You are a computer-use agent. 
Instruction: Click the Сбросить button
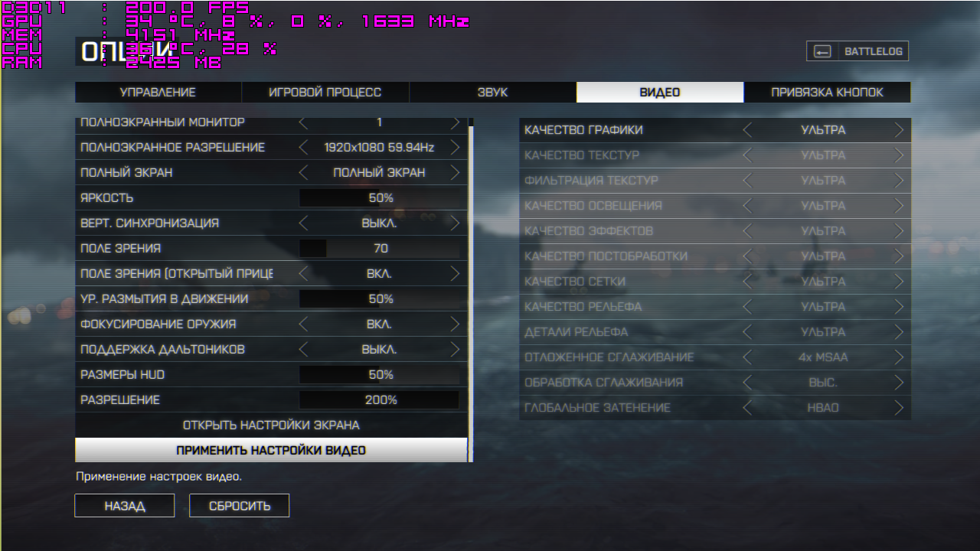click(240, 506)
